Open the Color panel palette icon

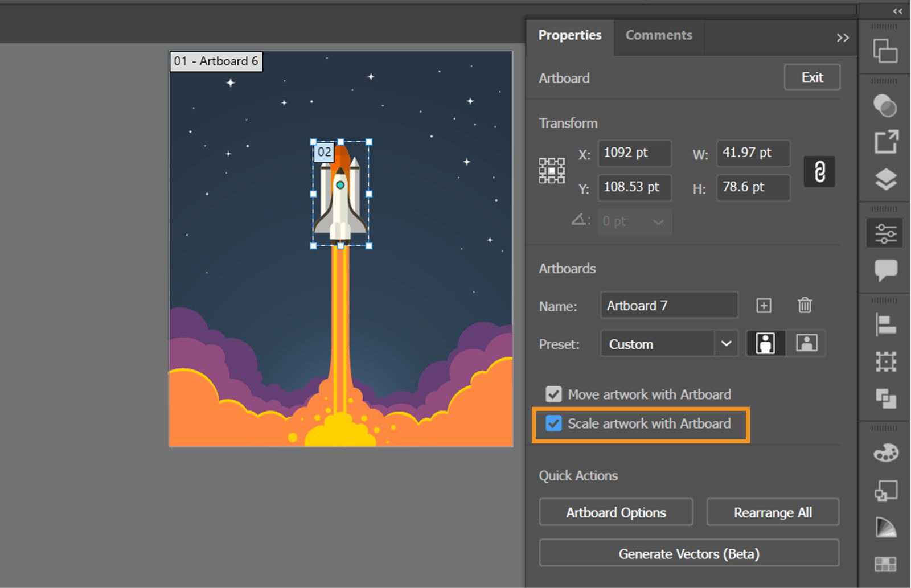[x=884, y=453]
